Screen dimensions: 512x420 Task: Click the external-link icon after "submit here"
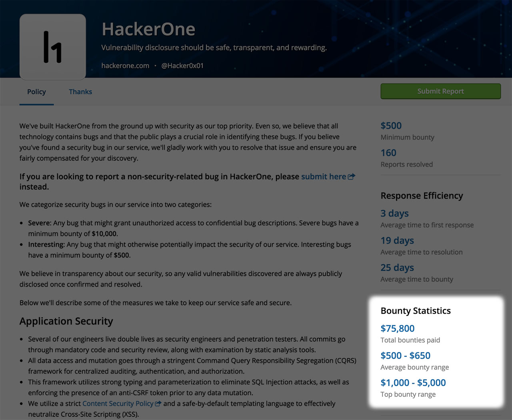(352, 176)
